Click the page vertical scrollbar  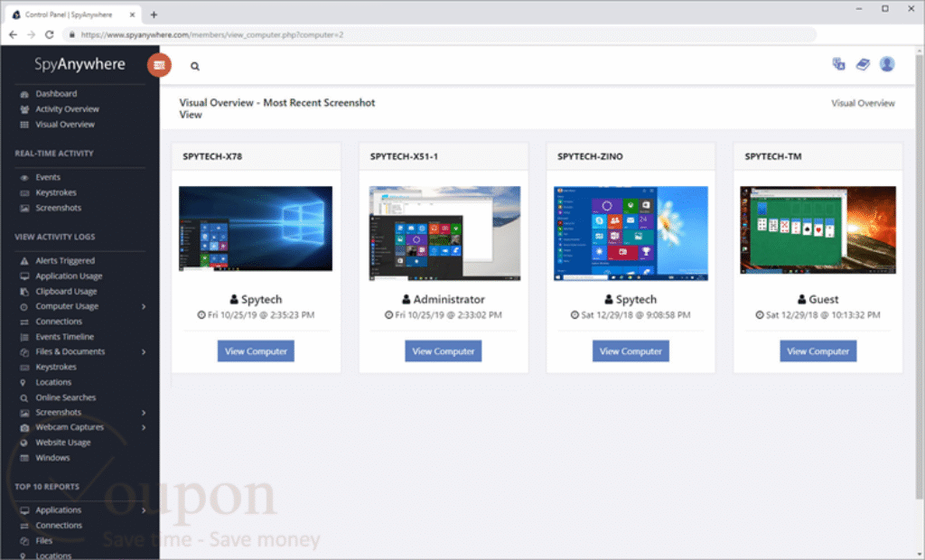point(919,277)
